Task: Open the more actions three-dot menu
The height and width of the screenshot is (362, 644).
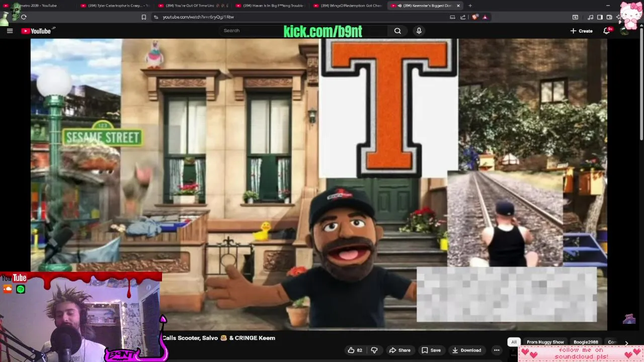Action: click(497, 350)
